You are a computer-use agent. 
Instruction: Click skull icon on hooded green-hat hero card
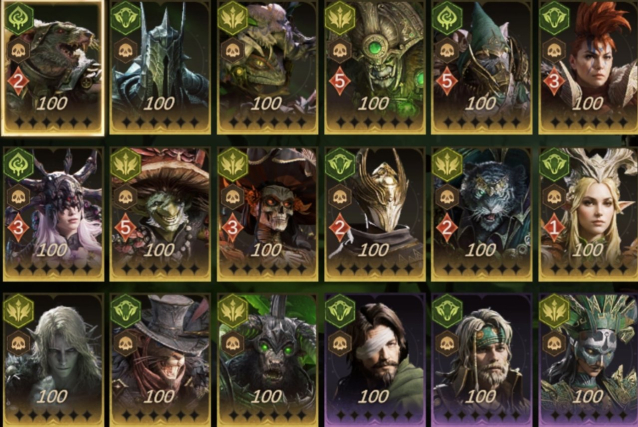click(x=447, y=51)
